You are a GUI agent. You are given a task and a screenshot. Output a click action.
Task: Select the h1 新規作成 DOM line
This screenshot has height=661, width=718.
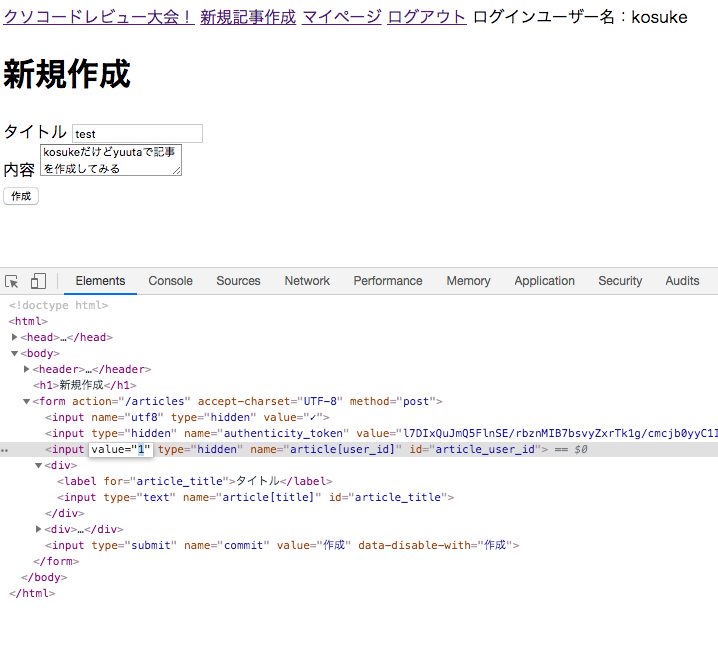click(x=85, y=385)
